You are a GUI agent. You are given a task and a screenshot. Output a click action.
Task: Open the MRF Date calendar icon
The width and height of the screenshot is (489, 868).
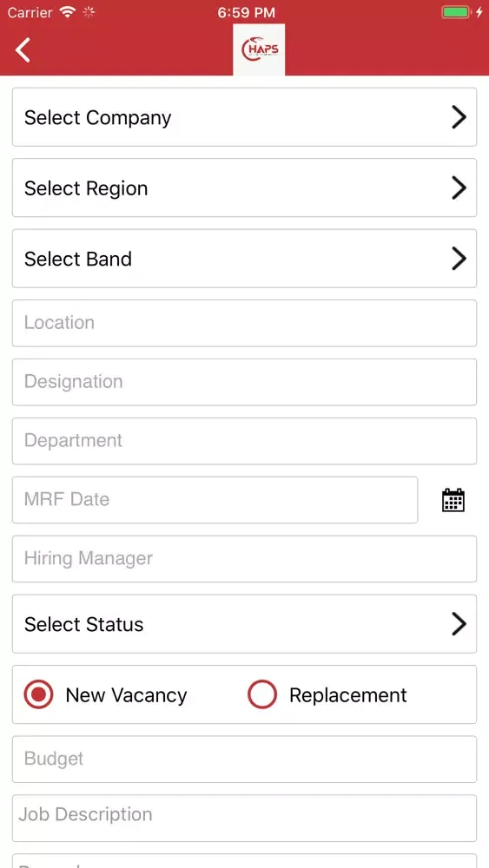click(x=453, y=500)
